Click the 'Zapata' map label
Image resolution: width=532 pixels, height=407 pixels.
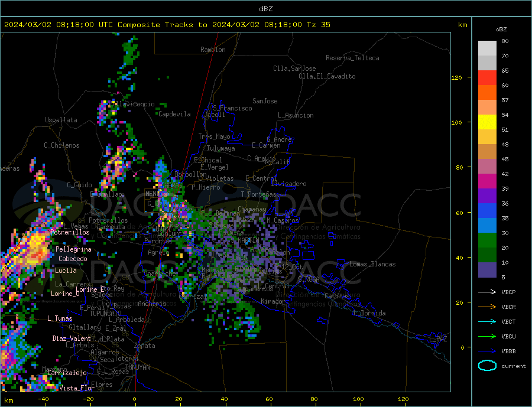[x=145, y=346]
